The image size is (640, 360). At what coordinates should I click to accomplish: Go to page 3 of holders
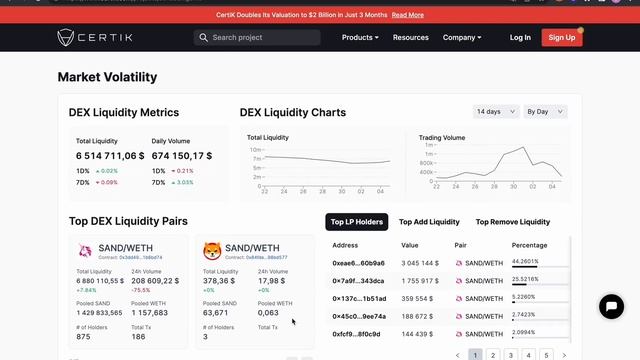(511, 355)
